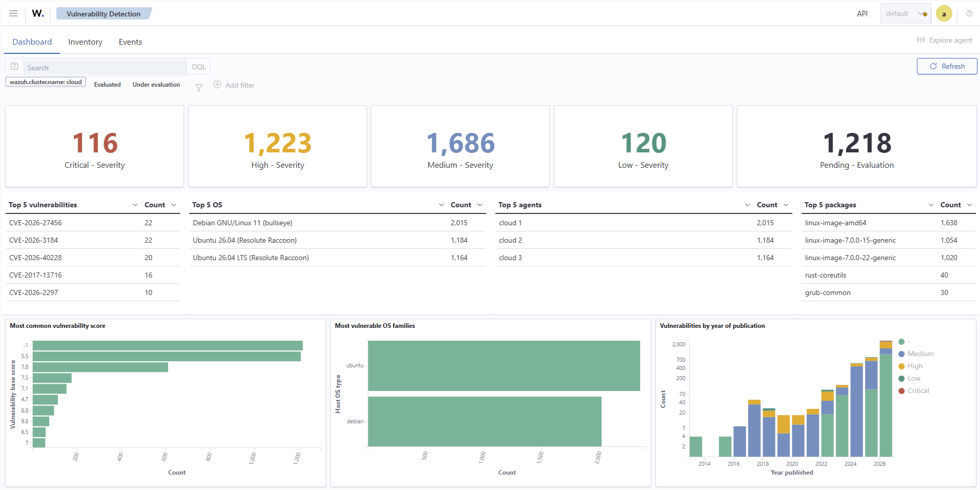This screenshot has width=980, height=490.
Task: Click the Wazuh logo home icon
Action: [x=38, y=13]
